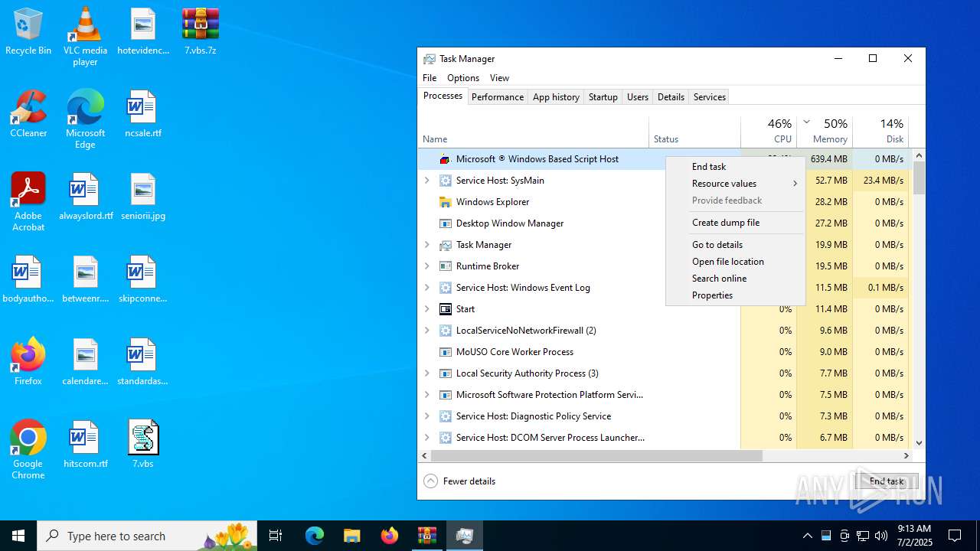Open the notification center icon

point(955,536)
